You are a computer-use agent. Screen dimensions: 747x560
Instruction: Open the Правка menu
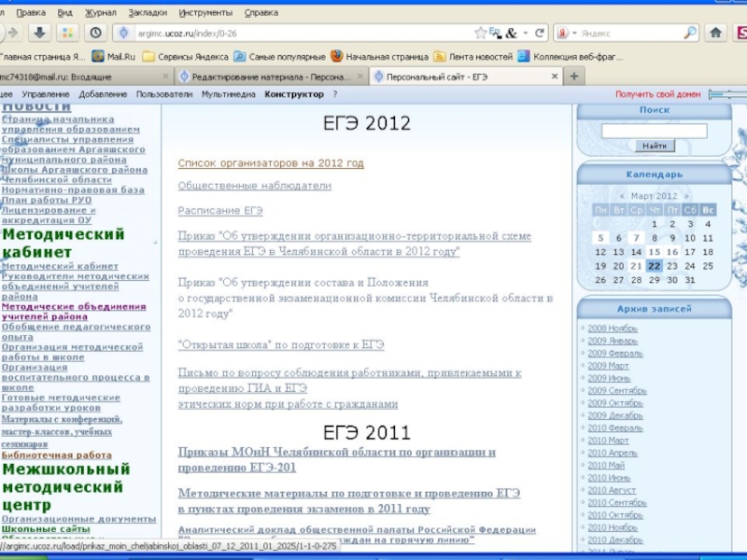31,13
